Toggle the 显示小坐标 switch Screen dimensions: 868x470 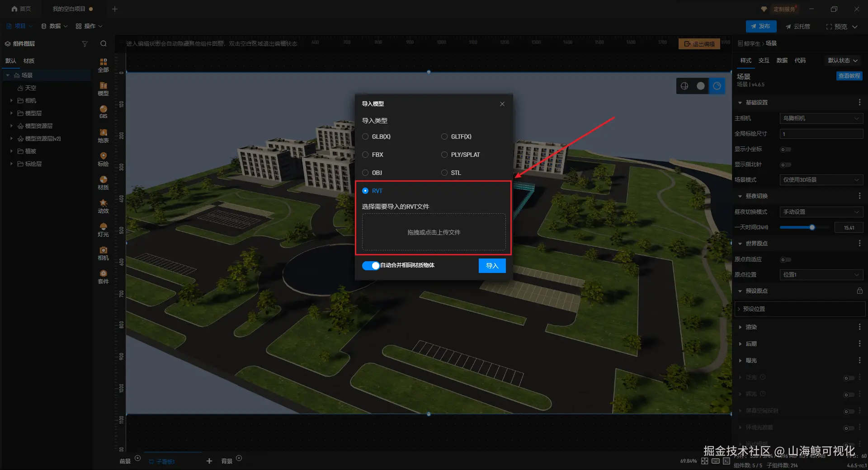(786, 149)
